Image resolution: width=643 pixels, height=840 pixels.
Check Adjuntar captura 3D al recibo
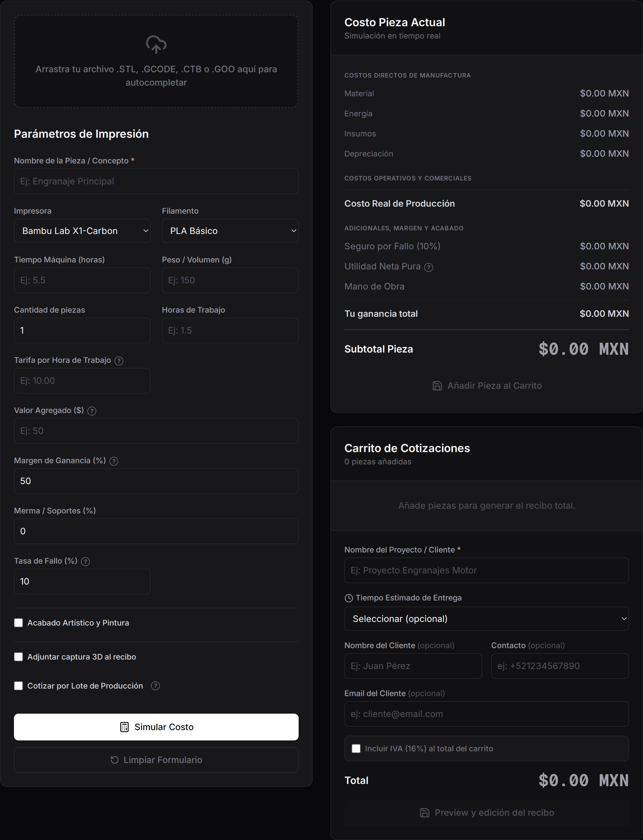18,657
